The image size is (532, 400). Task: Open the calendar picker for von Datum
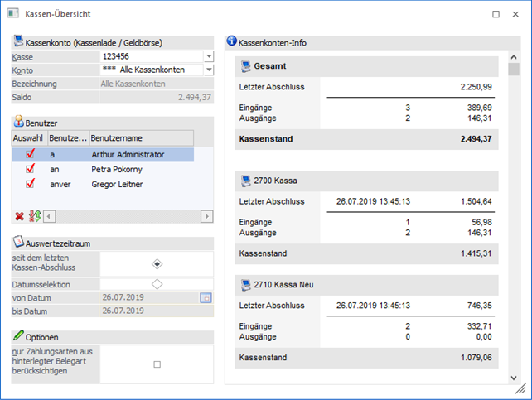[206, 296]
